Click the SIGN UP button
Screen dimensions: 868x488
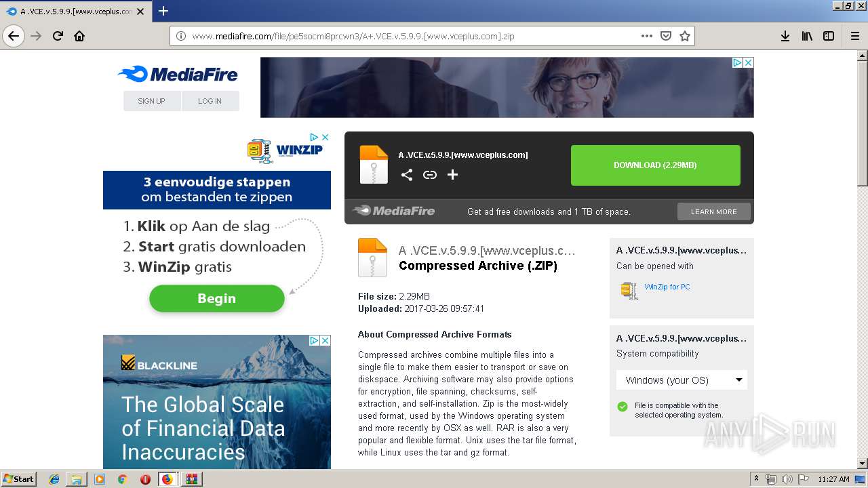tap(152, 101)
